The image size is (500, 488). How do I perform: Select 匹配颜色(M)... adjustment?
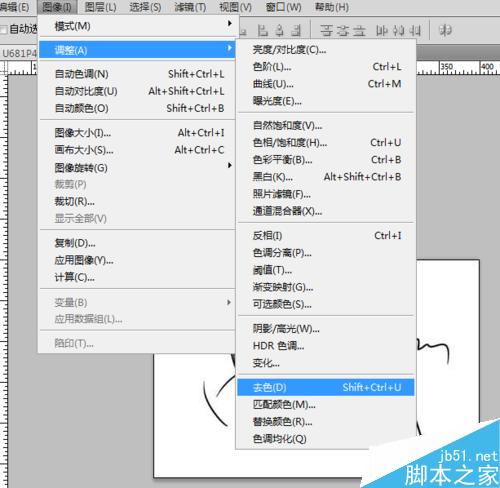(x=326, y=405)
